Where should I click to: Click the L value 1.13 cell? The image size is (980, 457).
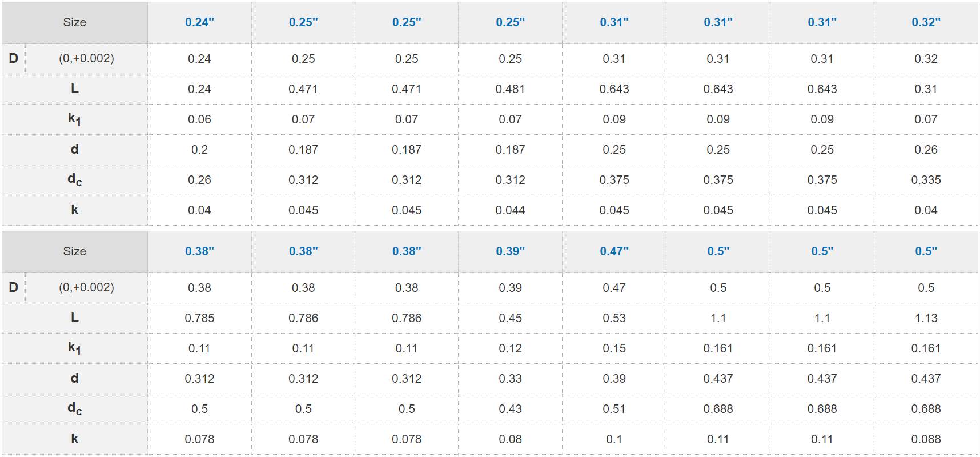(926, 318)
